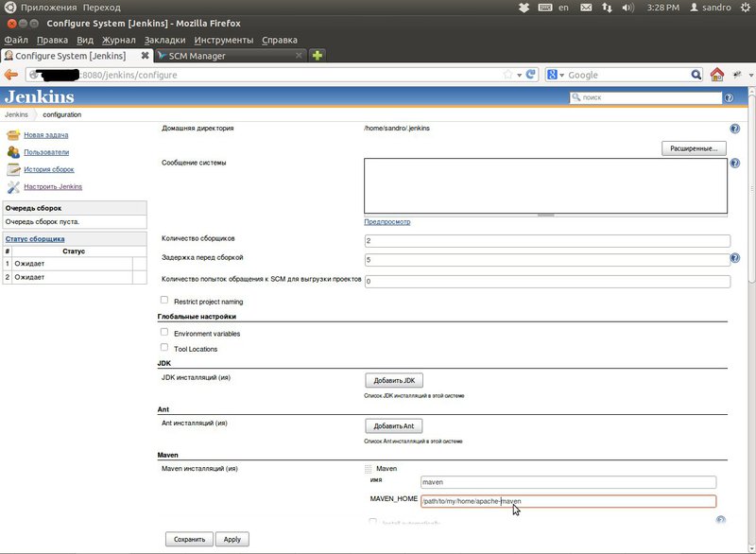The width and height of the screenshot is (756, 554).
Task: Open the Инструменты menu
Action: tap(224, 40)
